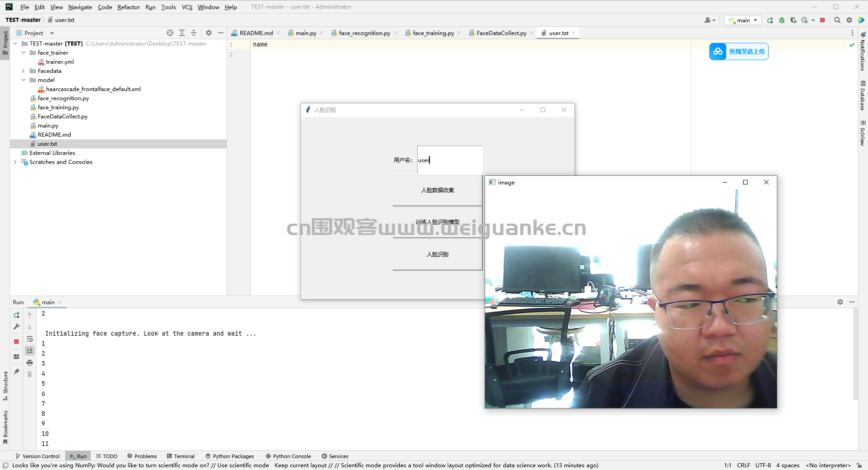This screenshot has width=868, height=470.
Task: Print console output via the printer icon
Action: (30, 362)
